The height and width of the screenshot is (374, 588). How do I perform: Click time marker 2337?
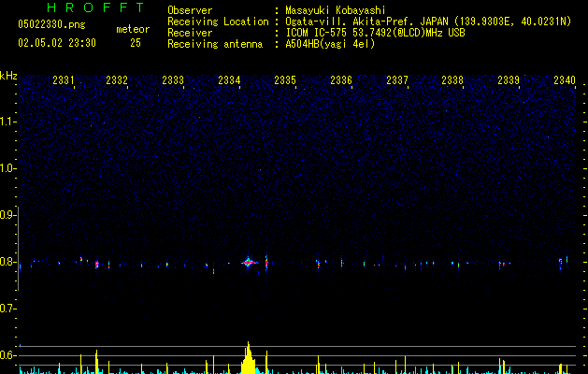click(x=397, y=80)
